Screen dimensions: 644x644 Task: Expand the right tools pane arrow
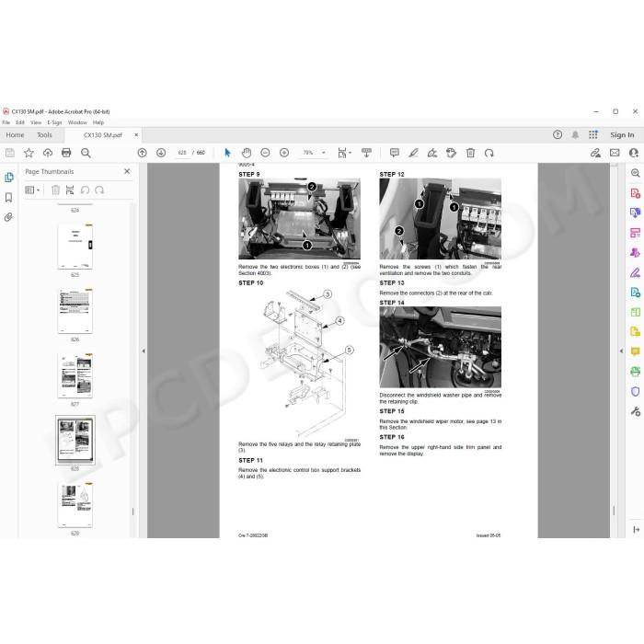(621, 351)
